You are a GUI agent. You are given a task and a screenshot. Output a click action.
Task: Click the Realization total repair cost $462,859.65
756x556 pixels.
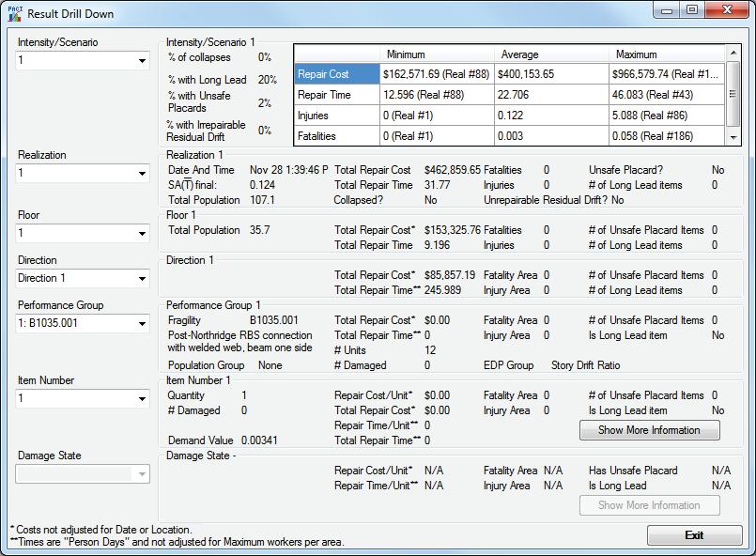pyautogui.click(x=453, y=170)
